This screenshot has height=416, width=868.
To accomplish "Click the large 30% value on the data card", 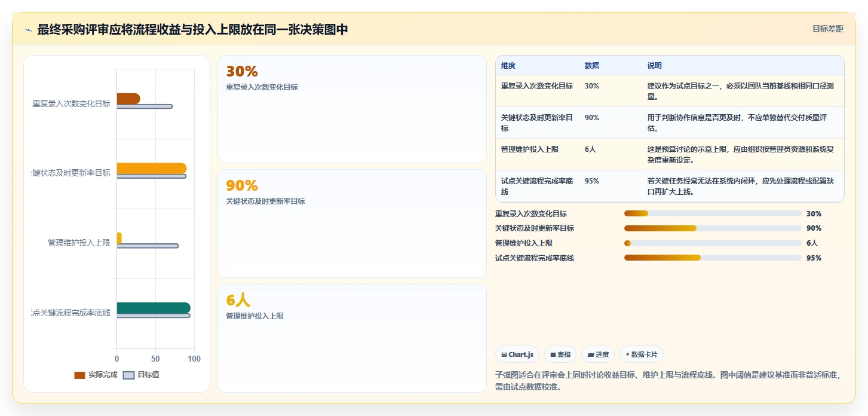I will click(x=242, y=72).
